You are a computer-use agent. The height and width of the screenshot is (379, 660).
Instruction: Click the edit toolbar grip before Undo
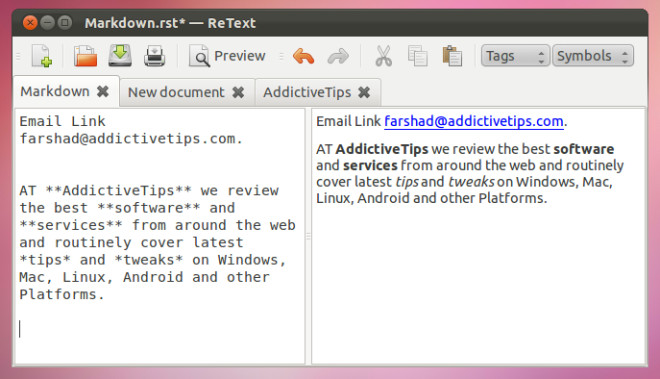282,56
